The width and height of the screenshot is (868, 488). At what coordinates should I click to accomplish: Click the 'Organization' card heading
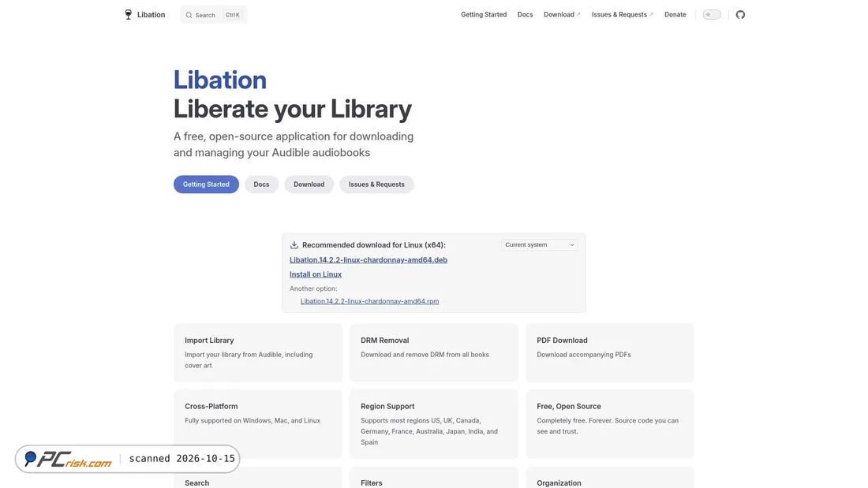(559, 483)
